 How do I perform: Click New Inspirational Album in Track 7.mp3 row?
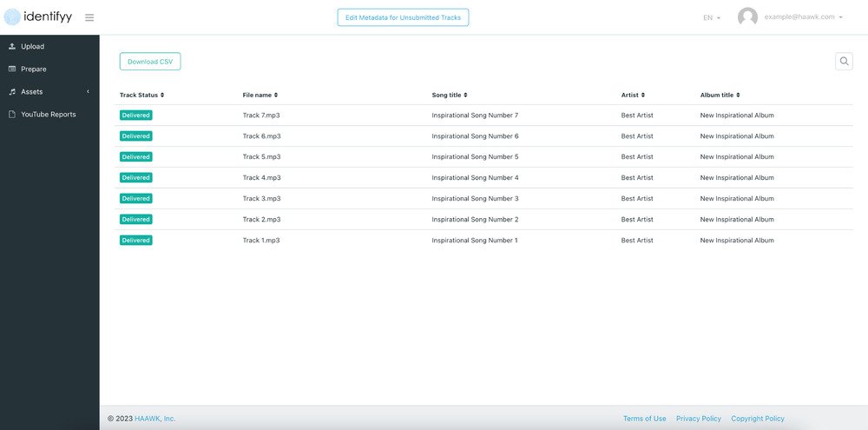[737, 116]
